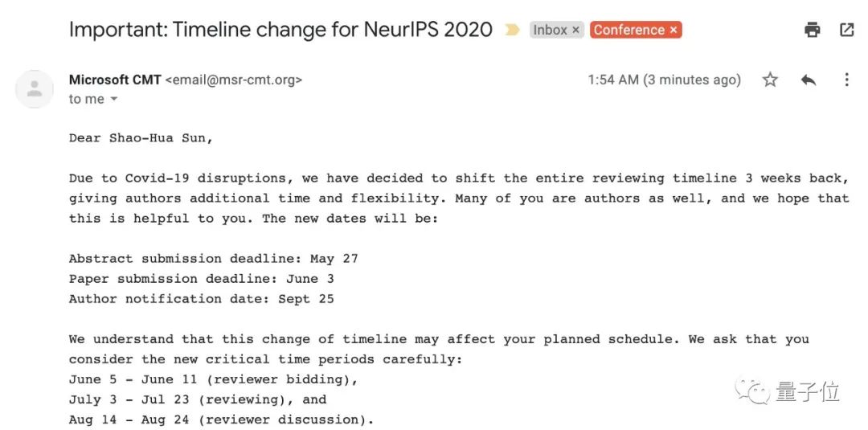Open the Inbox label
The width and height of the screenshot is (868, 430).
pos(550,31)
